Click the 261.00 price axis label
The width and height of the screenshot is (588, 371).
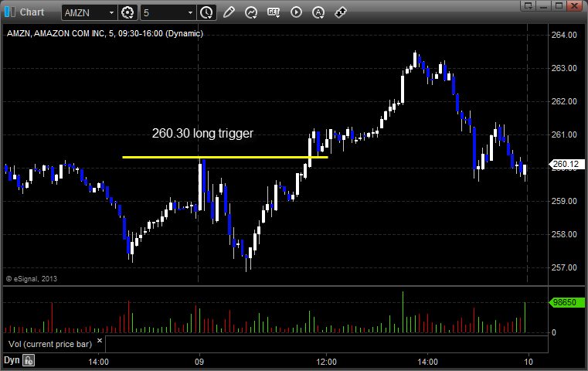click(x=564, y=134)
